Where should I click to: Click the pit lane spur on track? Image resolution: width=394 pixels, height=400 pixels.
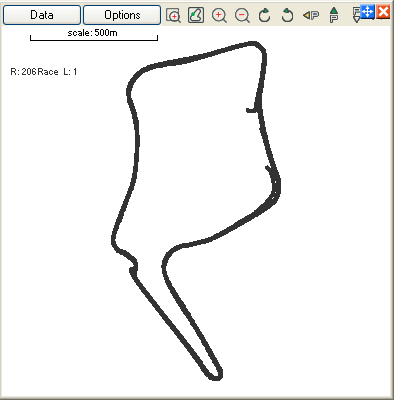tap(252, 110)
